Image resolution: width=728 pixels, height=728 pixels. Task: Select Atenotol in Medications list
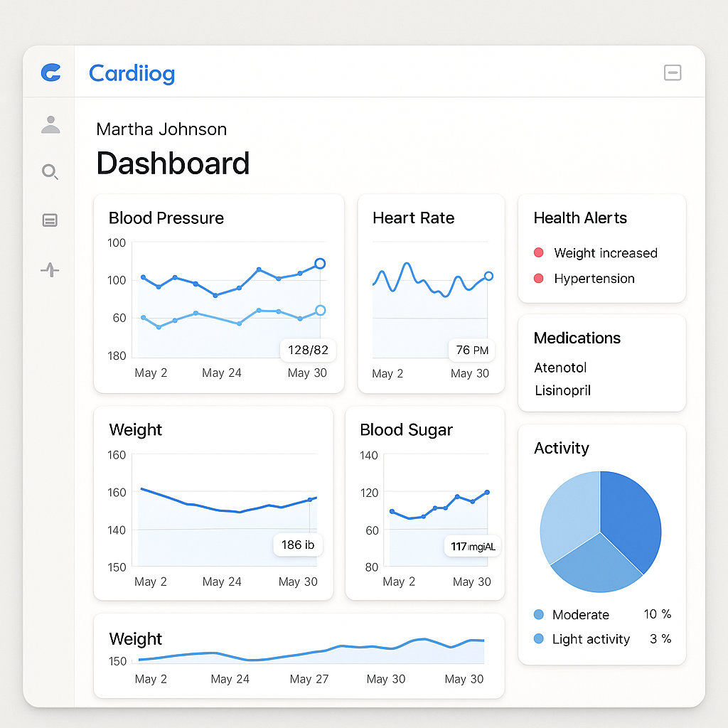coord(560,368)
